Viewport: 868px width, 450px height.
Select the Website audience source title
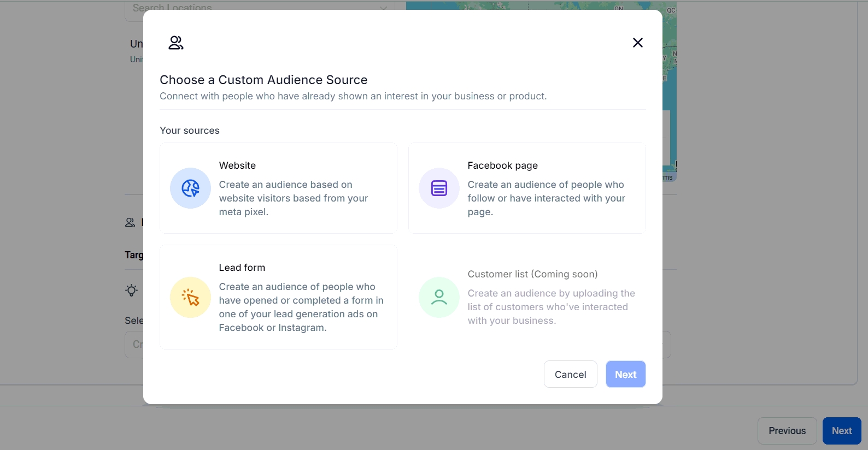(237, 165)
